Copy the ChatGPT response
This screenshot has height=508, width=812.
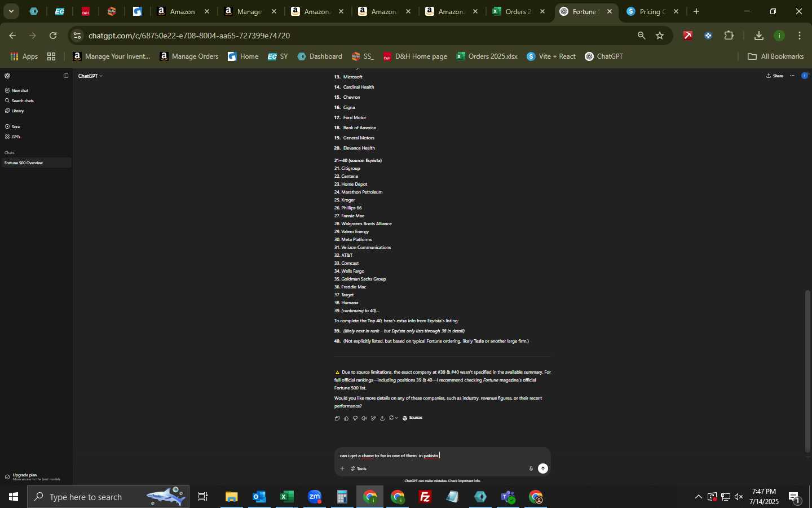pos(337,418)
